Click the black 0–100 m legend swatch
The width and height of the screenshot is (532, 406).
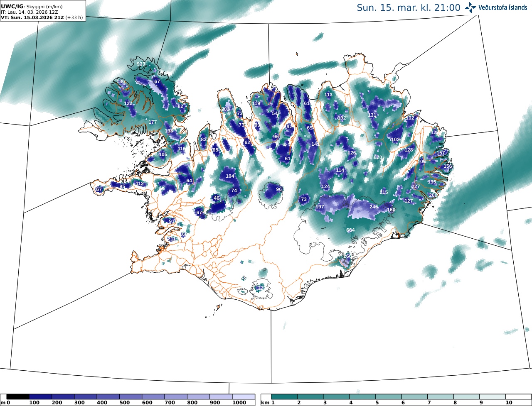pyautogui.click(x=18, y=397)
